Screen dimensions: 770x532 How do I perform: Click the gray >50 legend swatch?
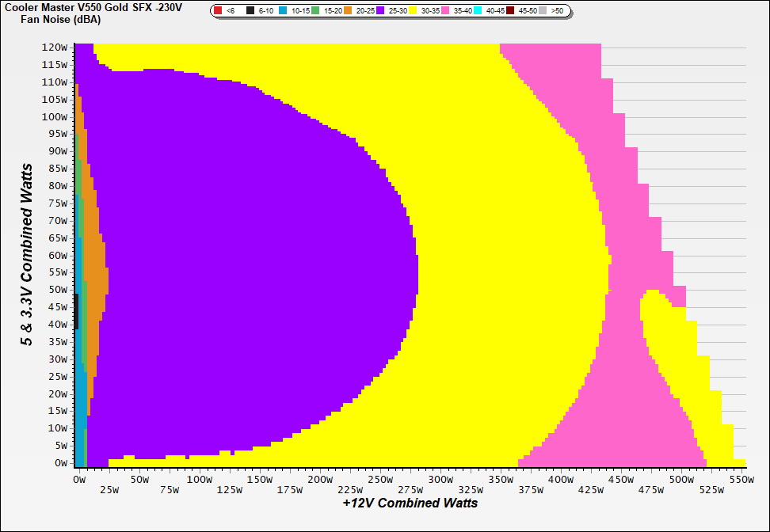pyautogui.click(x=543, y=11)
